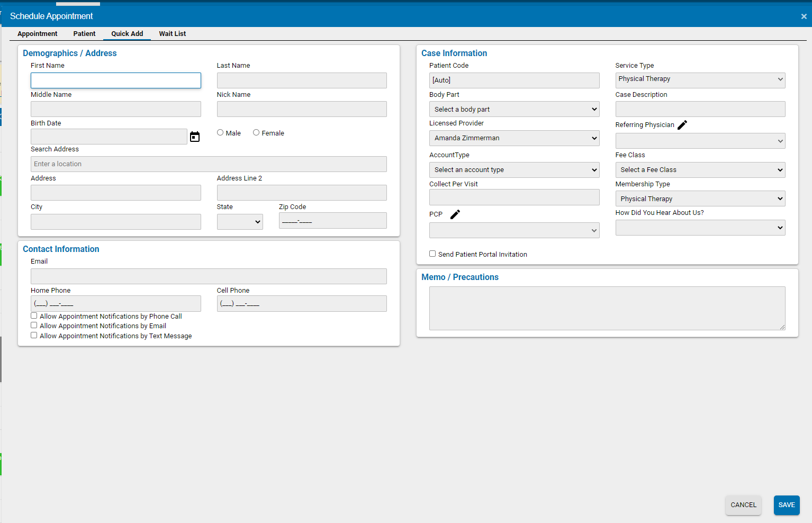Screen dimensions: 812x523
Task: Expand the State dropdown
Action: pos(239,221)
